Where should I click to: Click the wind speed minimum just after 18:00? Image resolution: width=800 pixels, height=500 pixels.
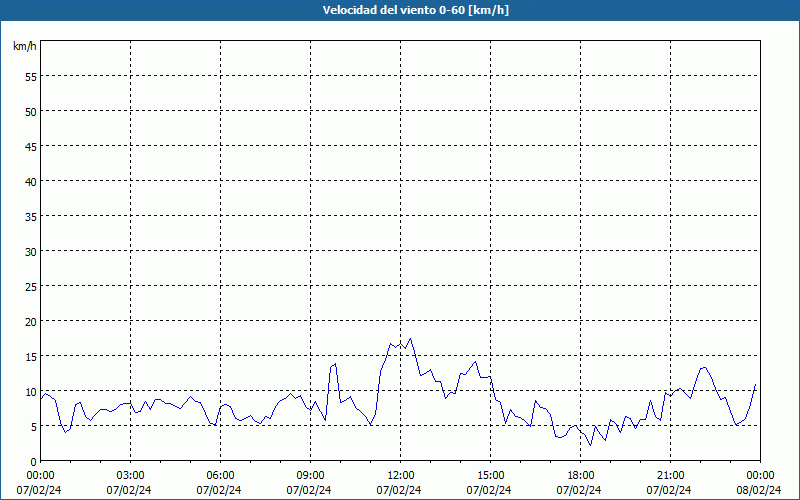pos(591,445)
